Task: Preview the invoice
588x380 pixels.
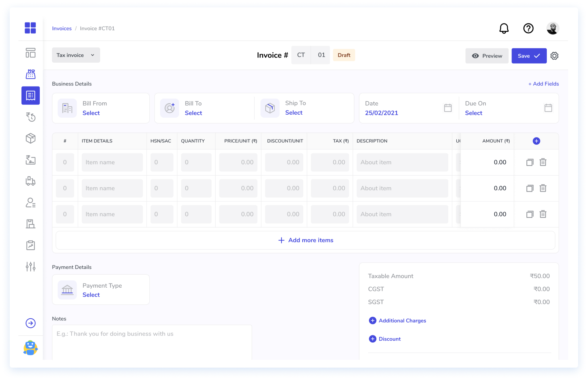Action: coord(487,56)
